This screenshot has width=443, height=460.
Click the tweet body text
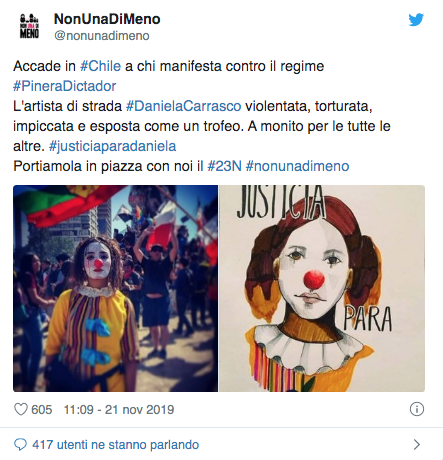[x=202, y=116]
